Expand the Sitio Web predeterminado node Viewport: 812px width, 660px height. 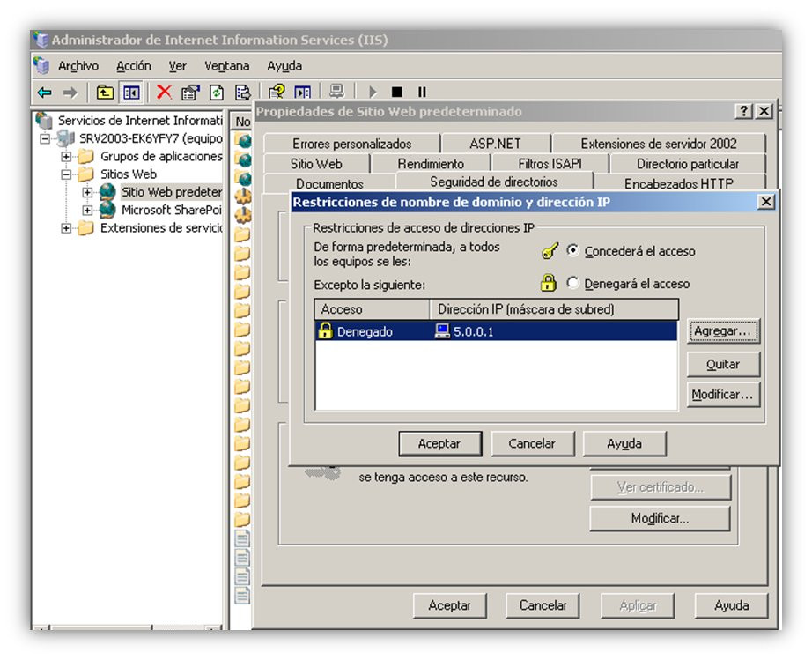pos(87,192)
